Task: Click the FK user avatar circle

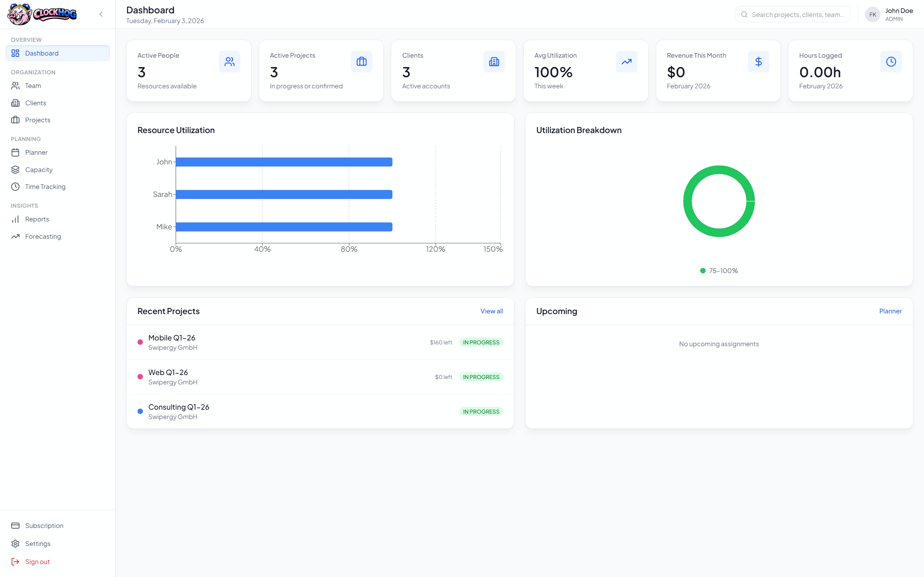Action: click(x=872, y=14)
